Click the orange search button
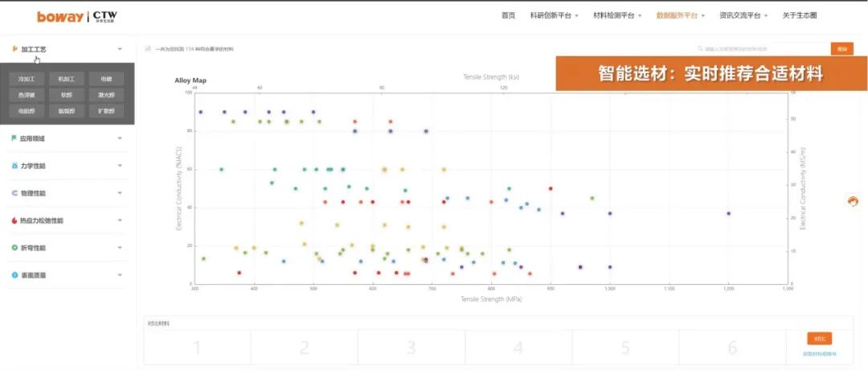The image size is (868, 371). point(842,49)
